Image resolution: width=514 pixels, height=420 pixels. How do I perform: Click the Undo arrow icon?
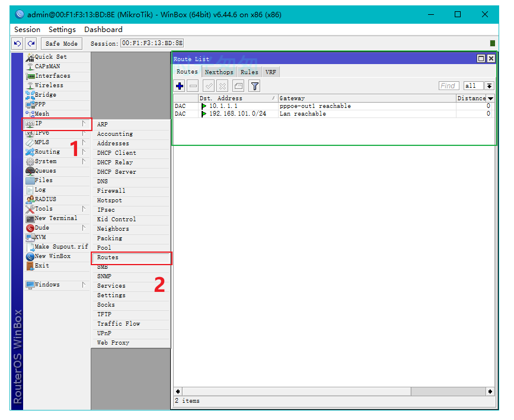coord(17,43)
